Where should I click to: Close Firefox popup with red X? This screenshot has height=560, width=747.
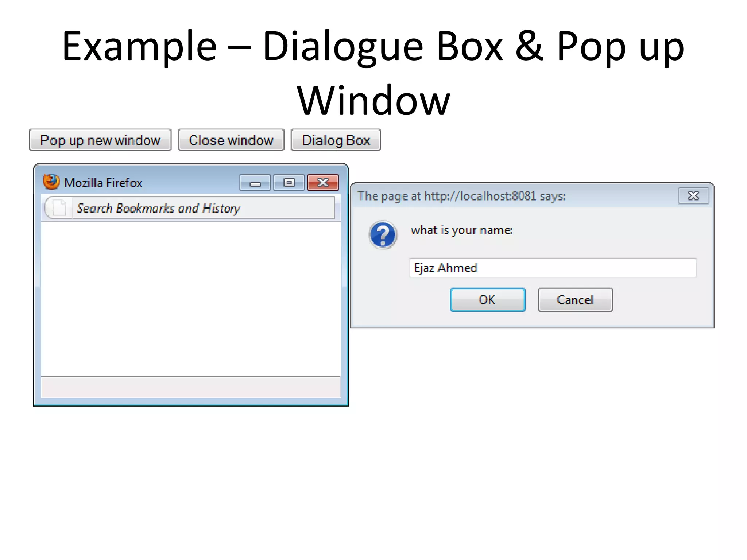point(323,183)
